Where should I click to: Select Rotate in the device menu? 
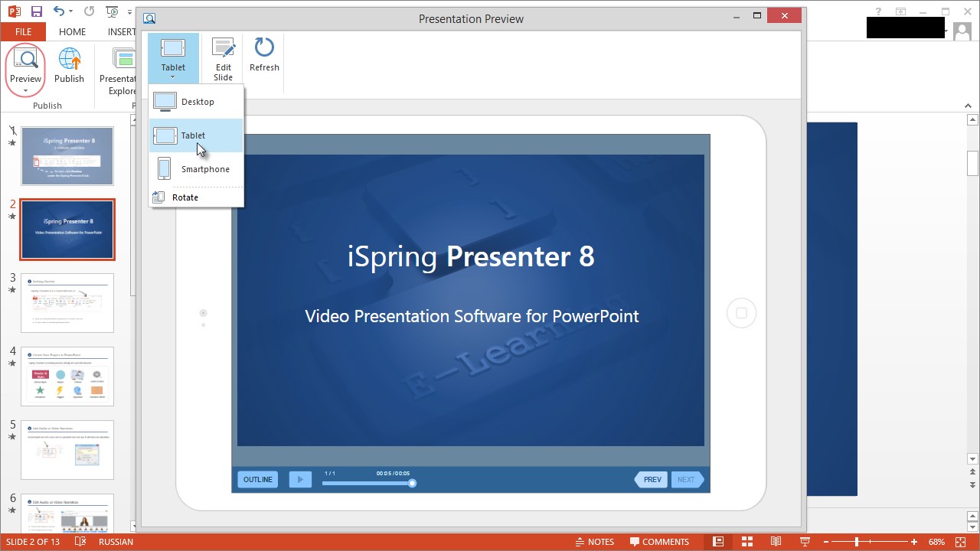click(197, 197)
